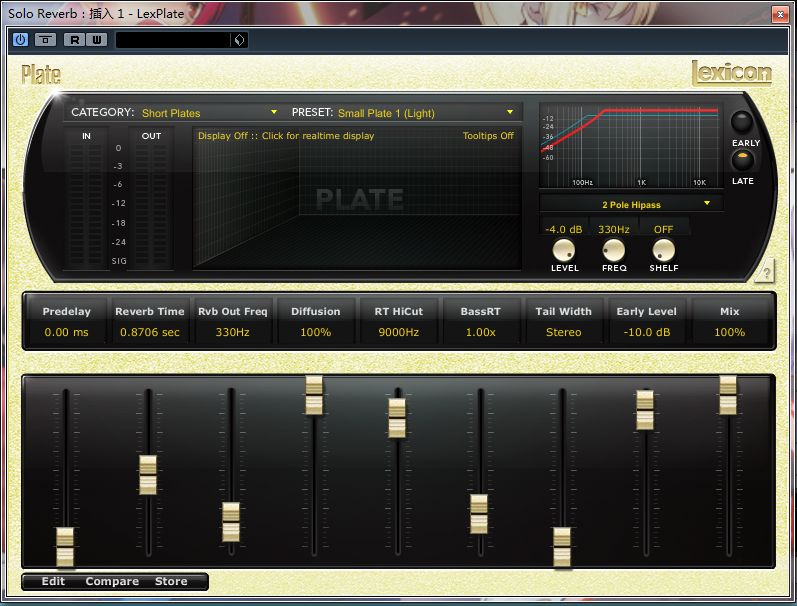Click the Diffusion fader handle
797x606 pixels.
pos(314,395)
